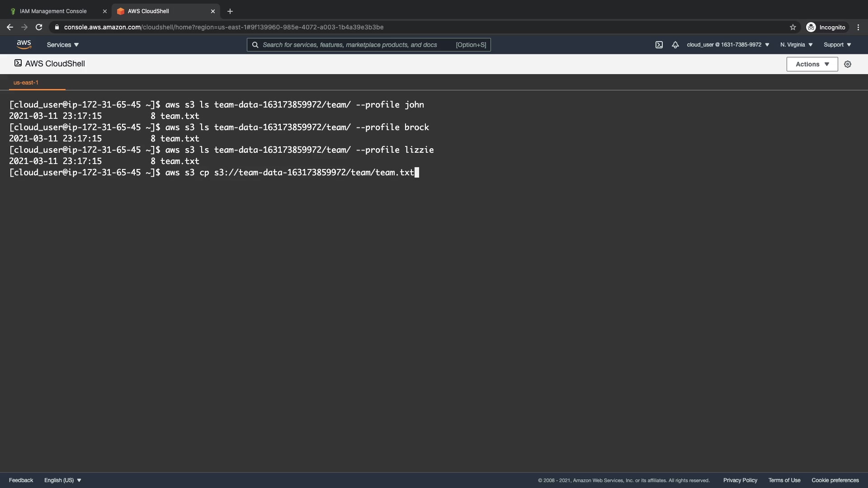Click the AWS logo home icon

point(24,44)
